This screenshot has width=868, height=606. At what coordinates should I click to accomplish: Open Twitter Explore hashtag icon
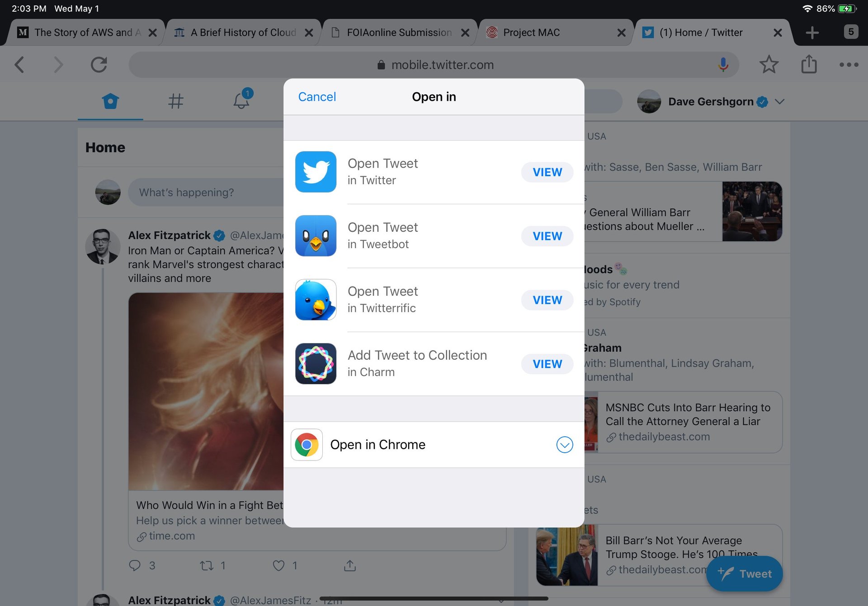click(176, 101)
